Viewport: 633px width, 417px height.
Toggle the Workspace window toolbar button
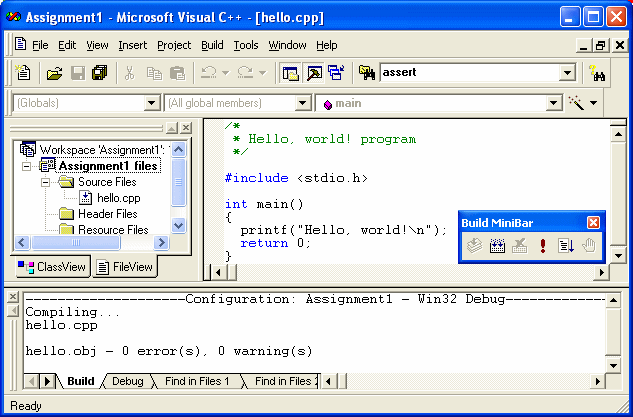(x=291, y=73)
